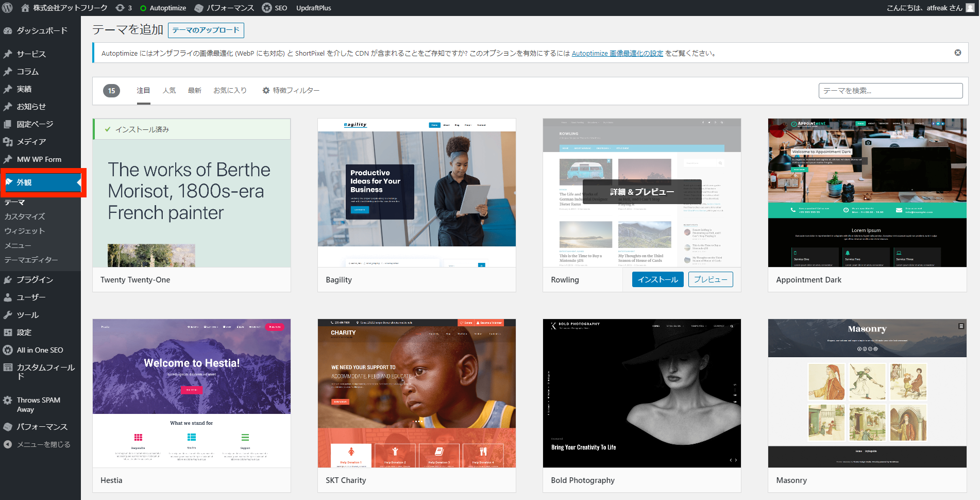Follow the Autoptimize 画像最適化の設定 link
The height and width of the screenshot is (500, 980).
tap(617, 53)
